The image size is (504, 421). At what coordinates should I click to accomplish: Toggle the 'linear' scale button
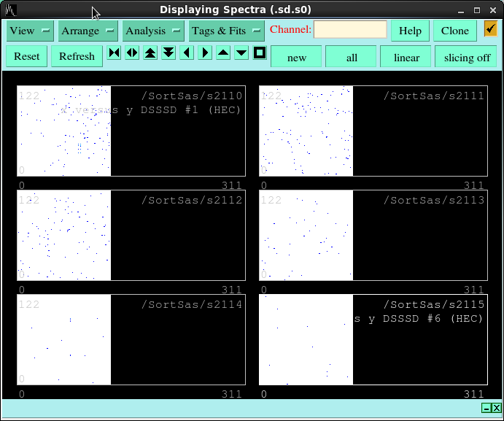pyautogui.click(x=406, y=57)
